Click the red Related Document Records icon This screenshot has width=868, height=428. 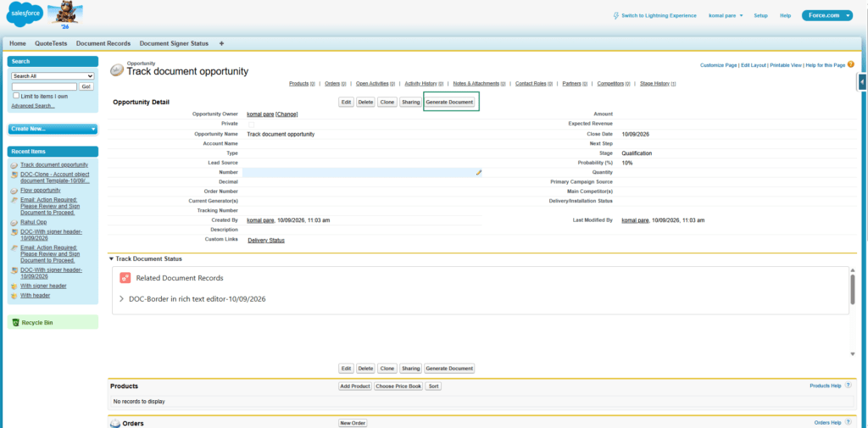(125, 278)
